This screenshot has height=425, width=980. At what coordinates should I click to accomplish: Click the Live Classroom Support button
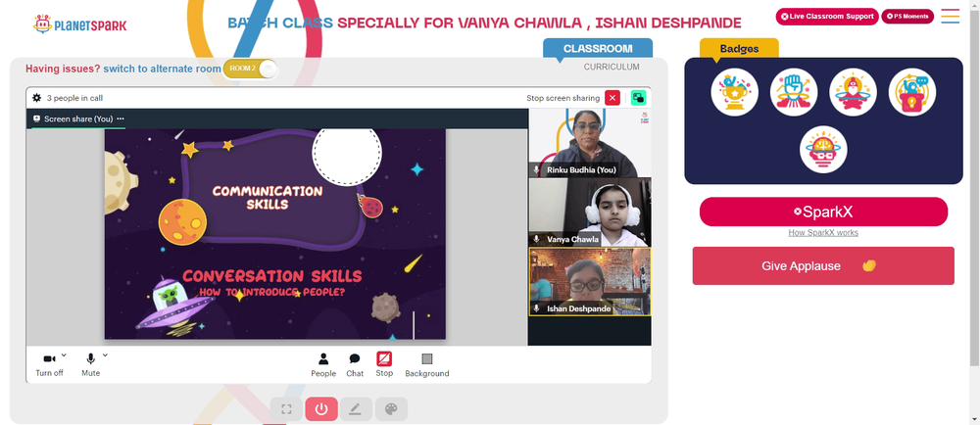point(827,17)
